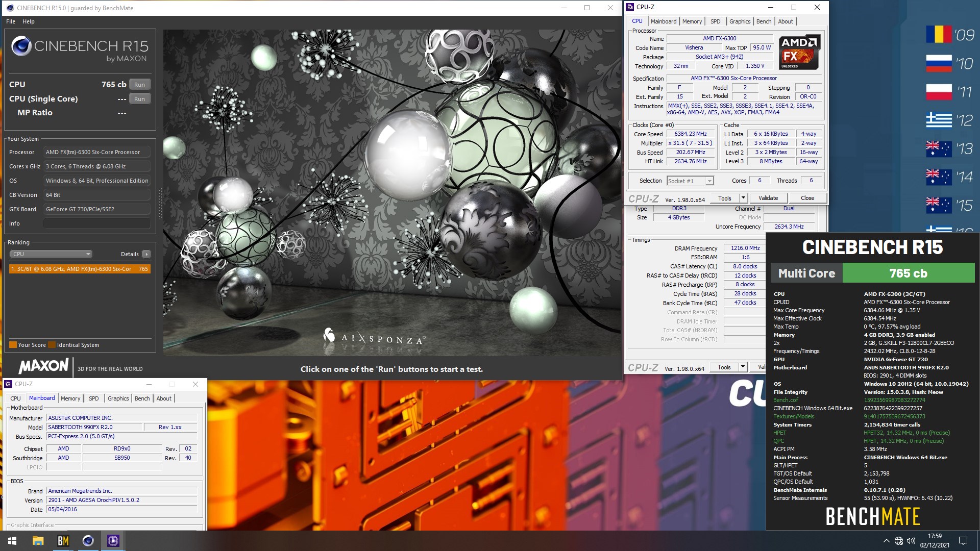Open Tools dropdown arrow in top CPU-Z window
Screen dimensions: 980x551
click(743, 198)
